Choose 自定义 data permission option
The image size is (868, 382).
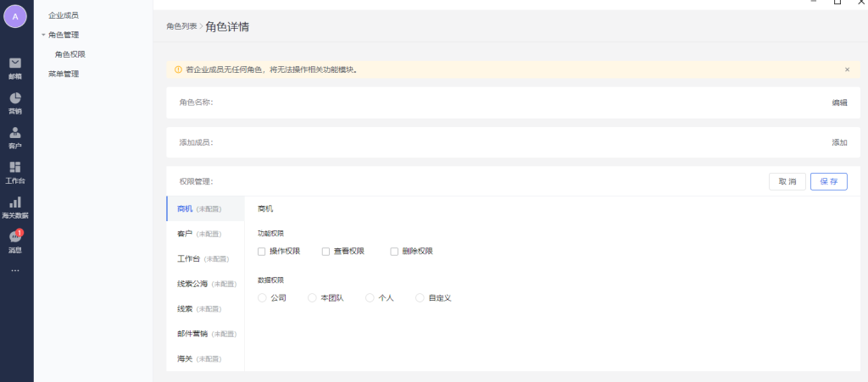pyautogui.click(x=420, y=298)
